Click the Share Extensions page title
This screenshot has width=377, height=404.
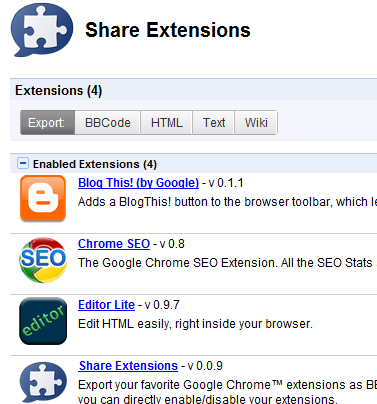[x=168, y=30]
